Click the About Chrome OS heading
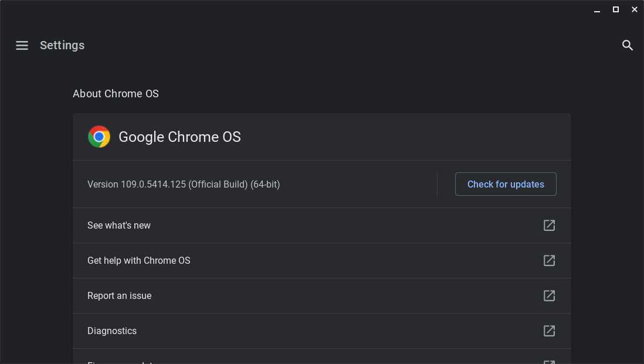Screen dimensions: 644x364 click(116, 94)
